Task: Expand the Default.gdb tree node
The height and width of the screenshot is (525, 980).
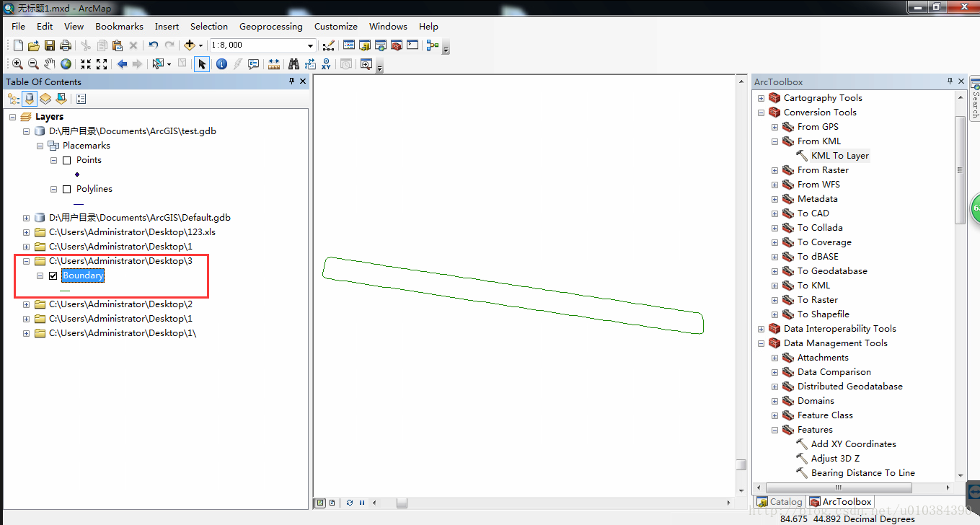Action: (x=27, y=218)
